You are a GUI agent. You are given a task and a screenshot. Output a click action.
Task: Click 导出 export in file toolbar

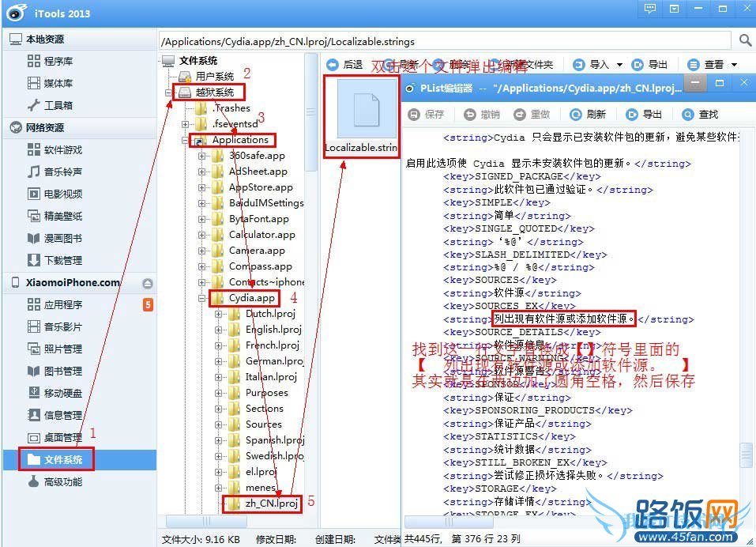649,65
